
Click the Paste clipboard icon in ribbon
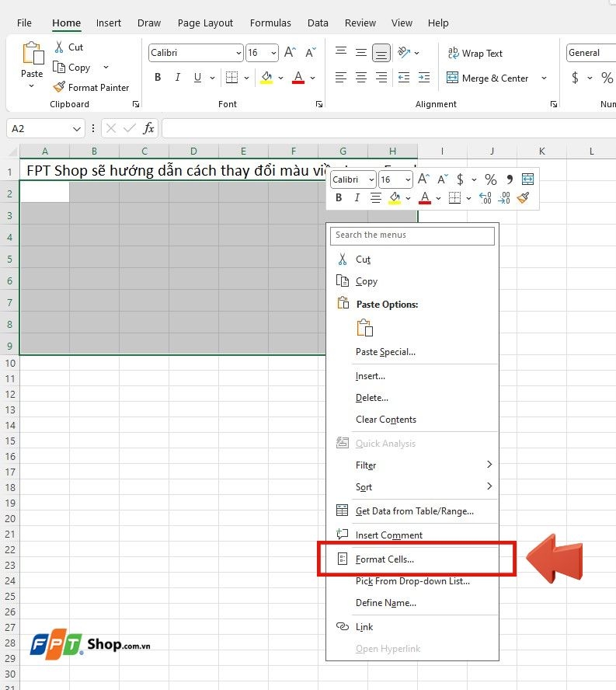point(33,54)
